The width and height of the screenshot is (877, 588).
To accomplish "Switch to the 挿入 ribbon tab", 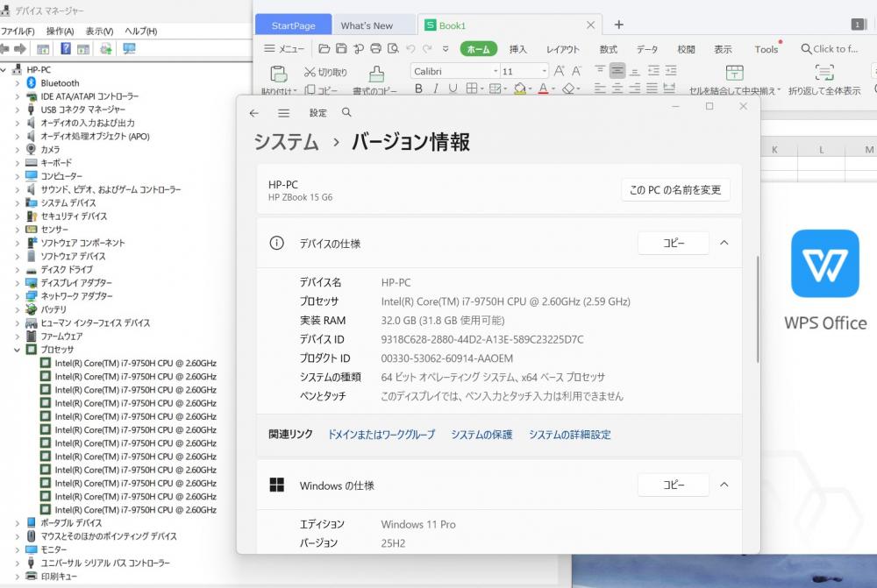I will (x=518, y=49).
